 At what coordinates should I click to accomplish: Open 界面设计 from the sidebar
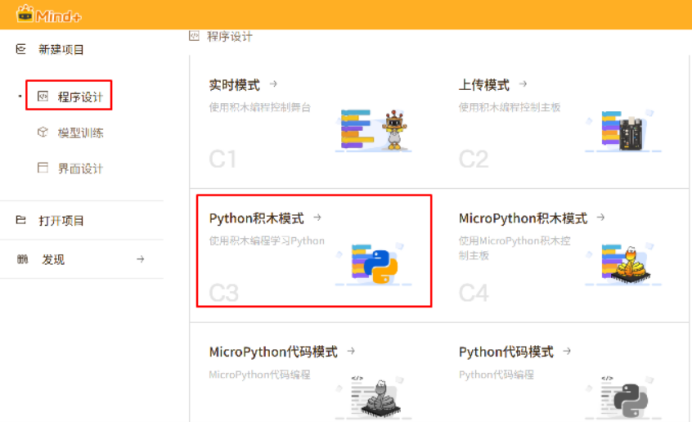(x=80, y=168)
